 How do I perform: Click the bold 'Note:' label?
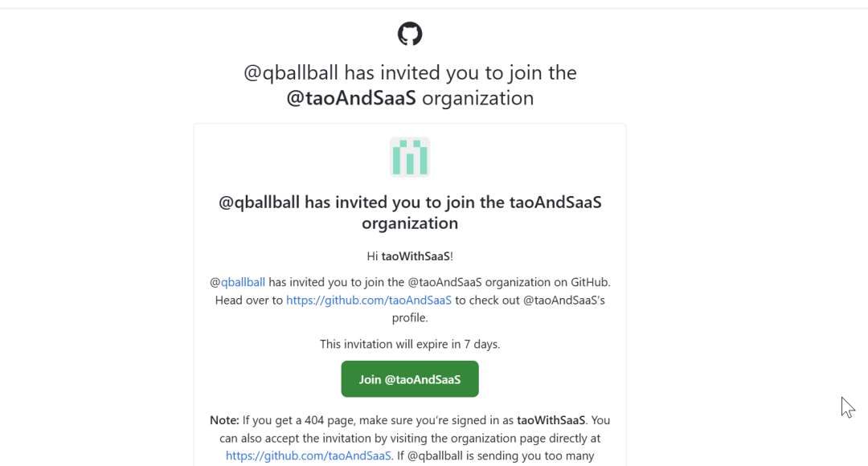(x=224, y=419)
